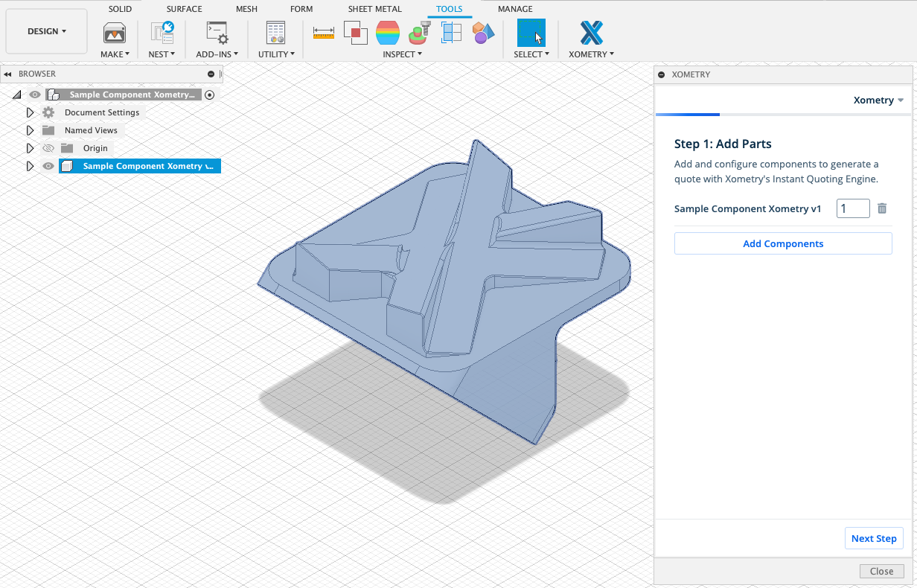Expand the Document Settings tree node

tap(30, 112)
